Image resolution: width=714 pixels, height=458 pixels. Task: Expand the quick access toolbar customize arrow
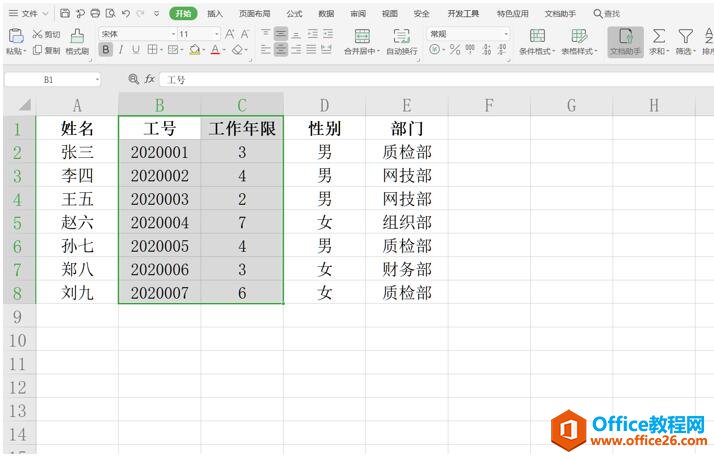(156, 14)
